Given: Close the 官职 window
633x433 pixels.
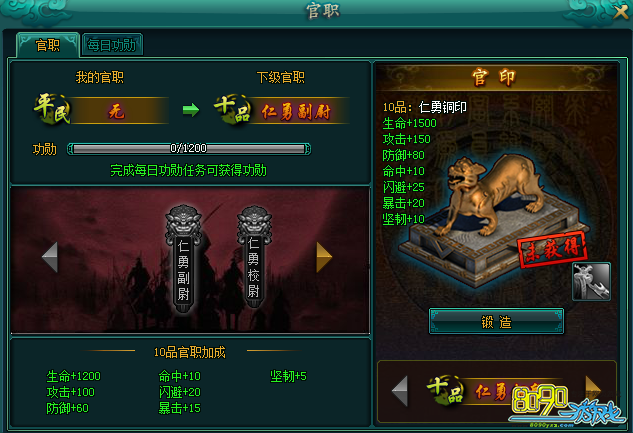Looking at the screenshot, I should tap(620, 12).
